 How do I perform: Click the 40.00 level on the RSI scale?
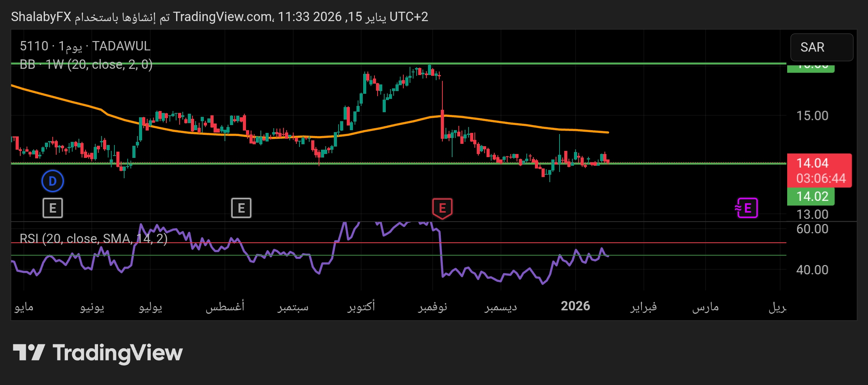[x=812, y=270]
